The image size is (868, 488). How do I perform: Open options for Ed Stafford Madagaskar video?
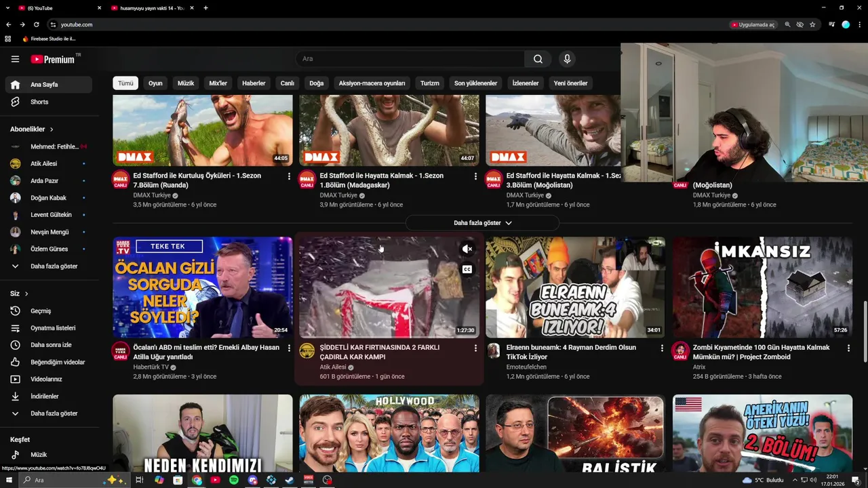pos(475,176)
